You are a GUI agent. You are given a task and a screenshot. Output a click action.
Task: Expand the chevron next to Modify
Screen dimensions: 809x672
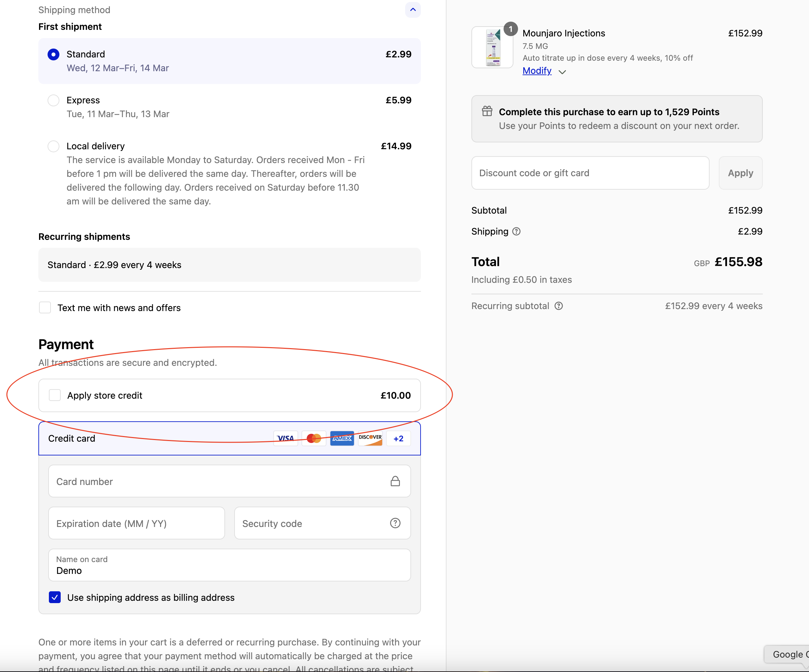pyautogui.click(x=562, y=72)
